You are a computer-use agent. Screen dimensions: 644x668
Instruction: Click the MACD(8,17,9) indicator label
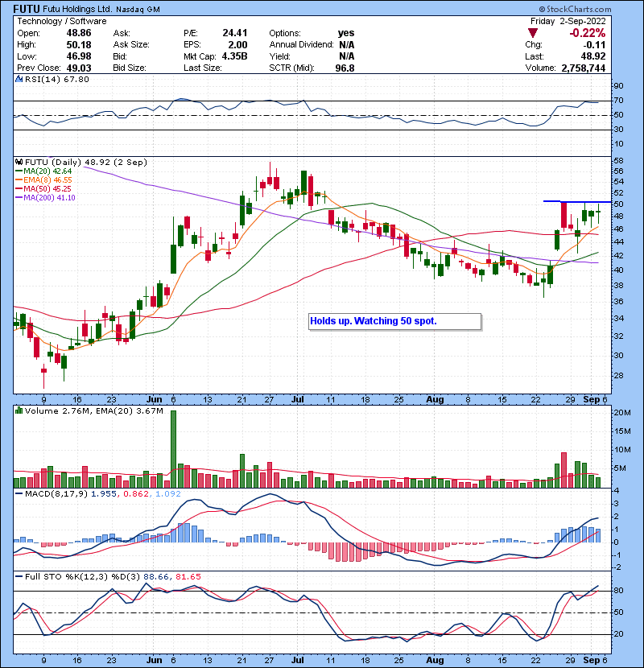coord(56,494)
